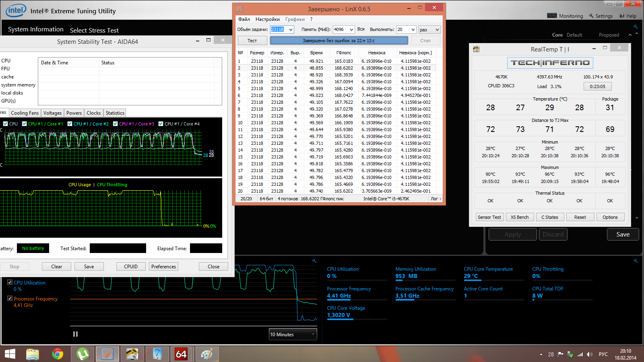Open the volume tray icon

click(x=590, y=354)
